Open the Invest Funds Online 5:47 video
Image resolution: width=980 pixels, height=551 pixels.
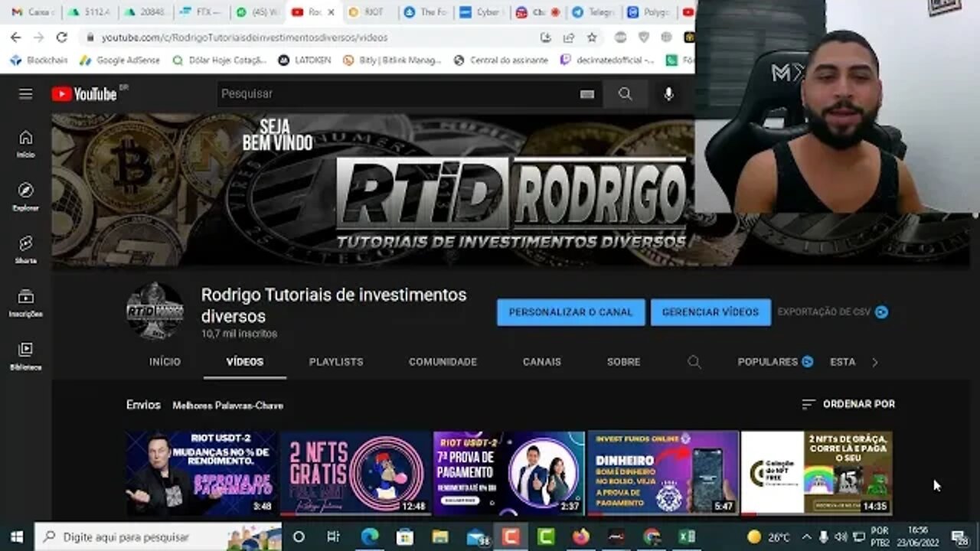point(663,473)
